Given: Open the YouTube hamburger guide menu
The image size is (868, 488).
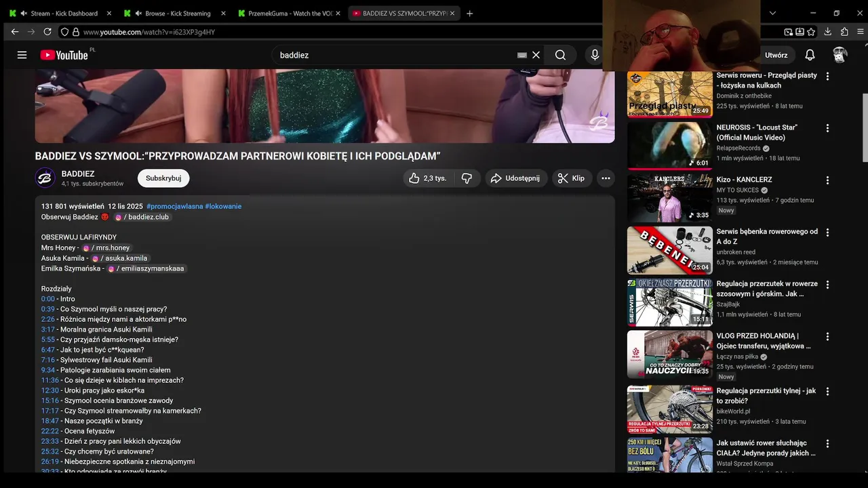Looking at the screenshot, I should pos(22,55).
